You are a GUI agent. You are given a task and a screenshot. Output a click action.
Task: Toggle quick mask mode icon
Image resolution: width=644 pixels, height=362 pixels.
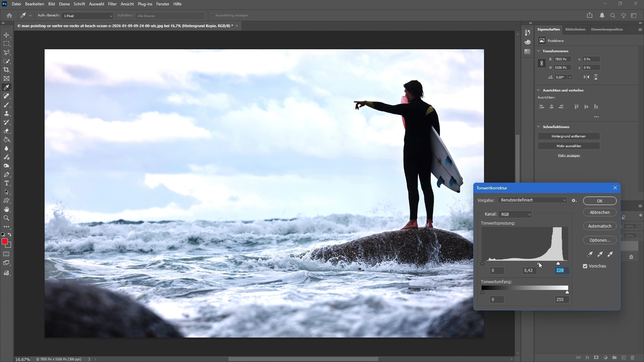[x=6, y=254]
